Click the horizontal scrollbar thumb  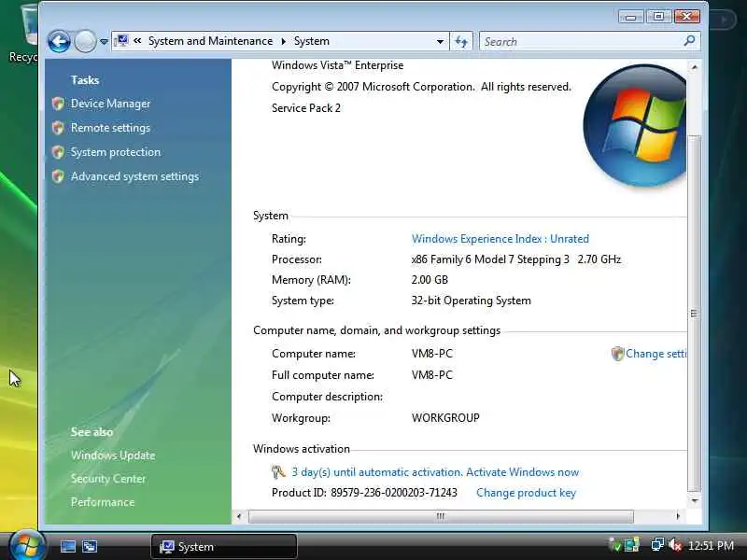point(441,516)
